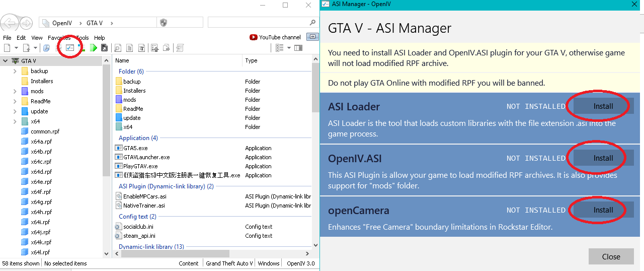Image resolution: width=644 pixels, height=271 pixels.
Task: Click the dark floppy-disk toolbar icon
Action: [x=104, y=48]
